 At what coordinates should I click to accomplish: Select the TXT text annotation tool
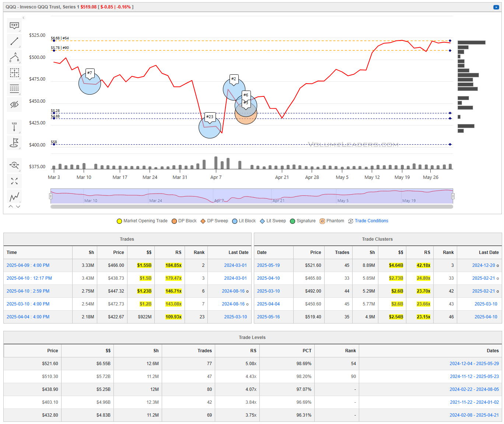(14, 25)
